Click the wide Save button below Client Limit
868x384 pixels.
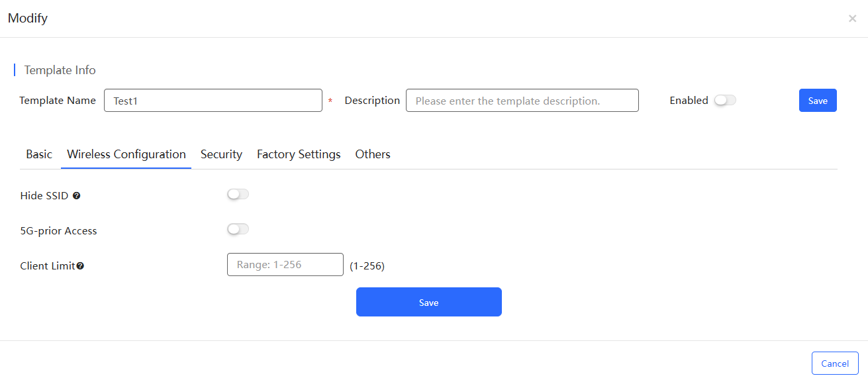click(x=429, y=302)
